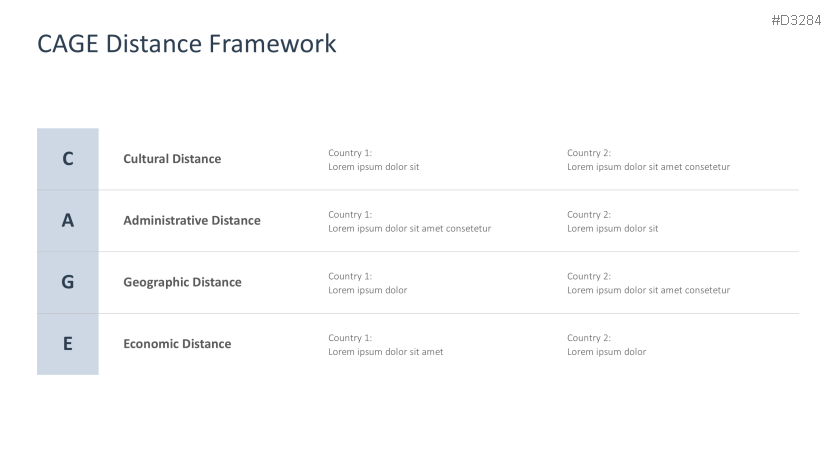Click the Country 1 heading in Cultural row

350,153
